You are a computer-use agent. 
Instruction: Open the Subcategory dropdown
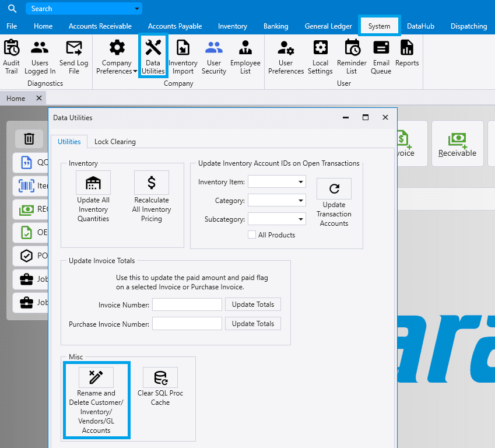click(x=301, y=219)
